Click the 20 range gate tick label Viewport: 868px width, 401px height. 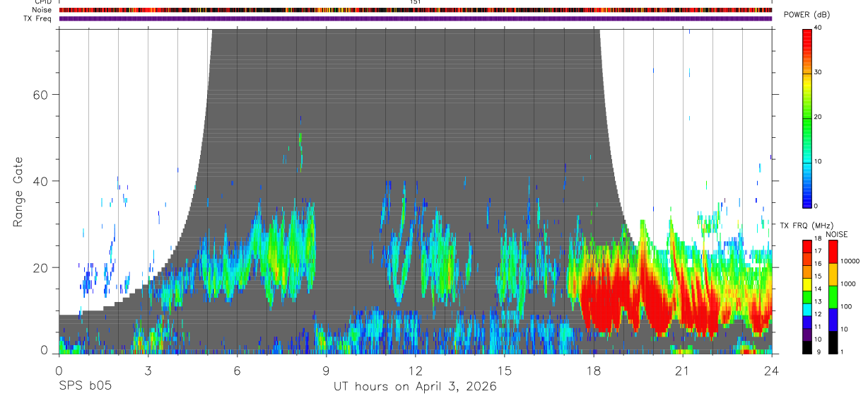pos(39,267)
